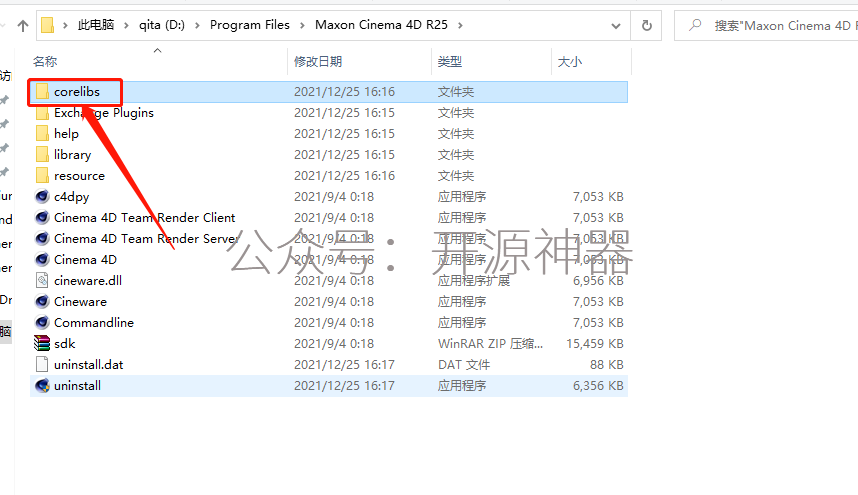Expand chevron after Maxon Cinema 4D R25

460,26
